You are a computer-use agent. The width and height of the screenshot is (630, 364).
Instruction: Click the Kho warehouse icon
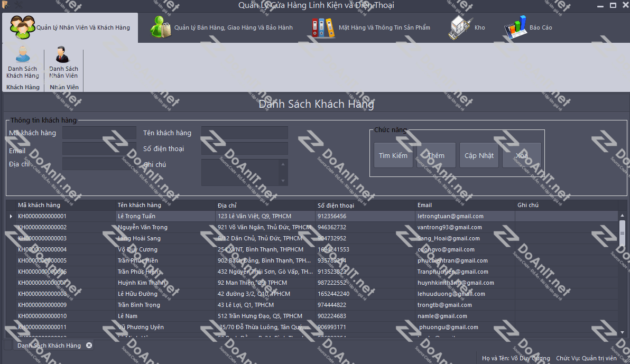coord(460,27)
